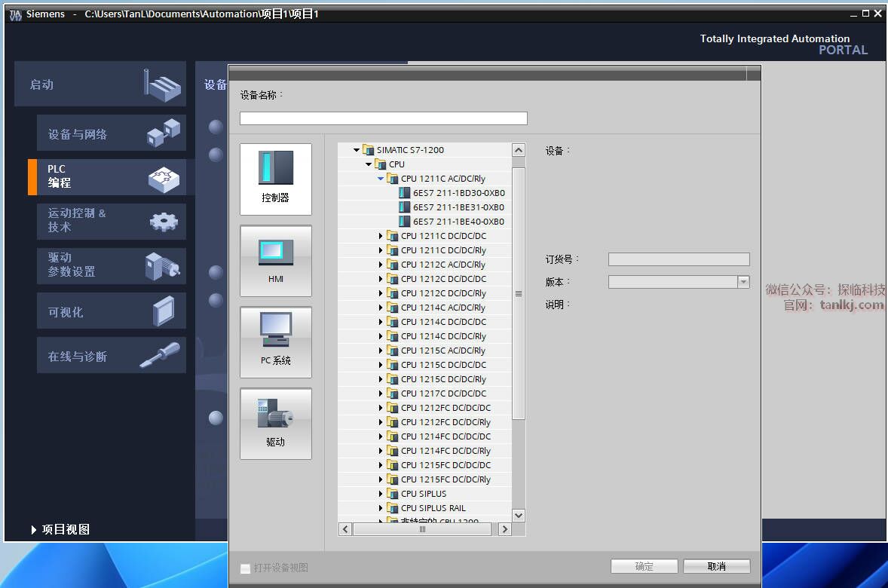Open 运动控制 & 技术 portal entry
Viewport: 888px width, 588px height.
pyautogui.click(x=111, y=221)
